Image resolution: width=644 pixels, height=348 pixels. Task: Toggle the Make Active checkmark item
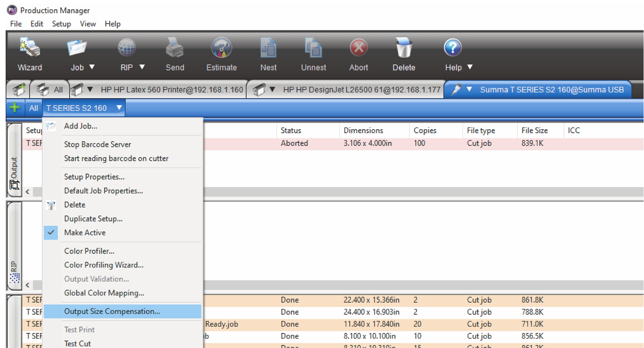tap(123, 233)
